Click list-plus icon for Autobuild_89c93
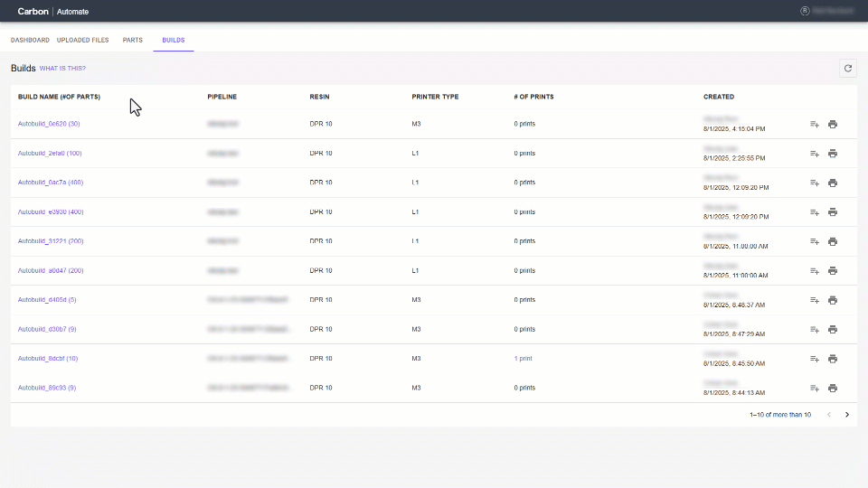This screenshot has width=868, height=488. click(815, 388)
